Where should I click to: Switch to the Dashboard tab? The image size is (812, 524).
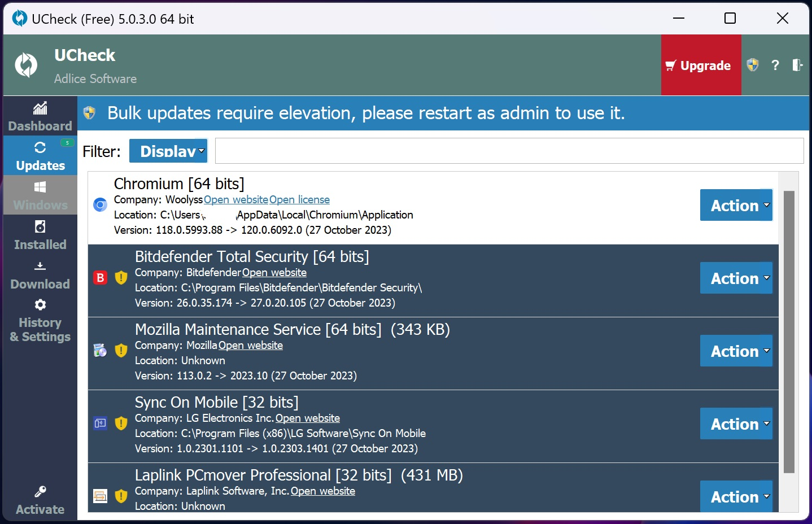coord(40,116)
